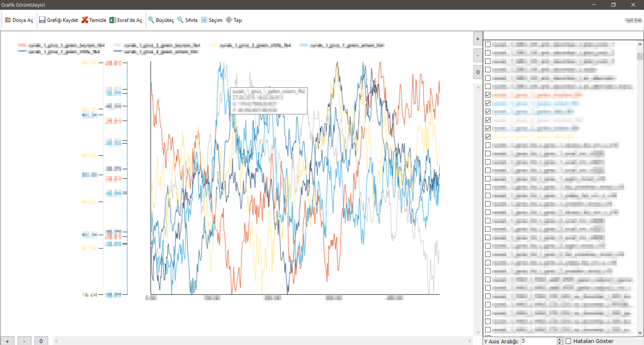Uncheck the red series checkbox in list
Screen dimensions: 644x345
[x=488, y=95]
